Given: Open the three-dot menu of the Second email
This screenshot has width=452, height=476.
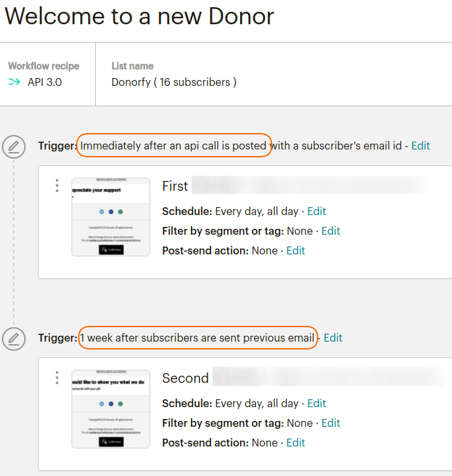Looking at the screenshot, I should [x=57, y=378].
